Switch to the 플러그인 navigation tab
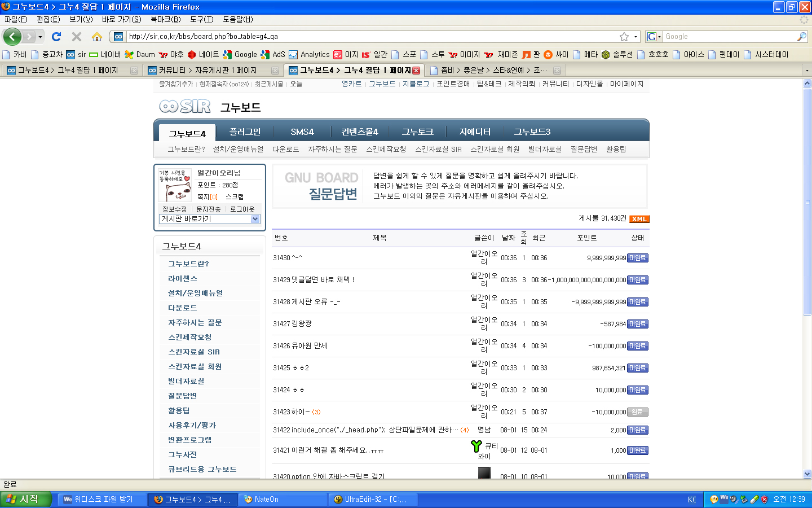The width and height of the screenshot is (812, 508). (245, 132)
